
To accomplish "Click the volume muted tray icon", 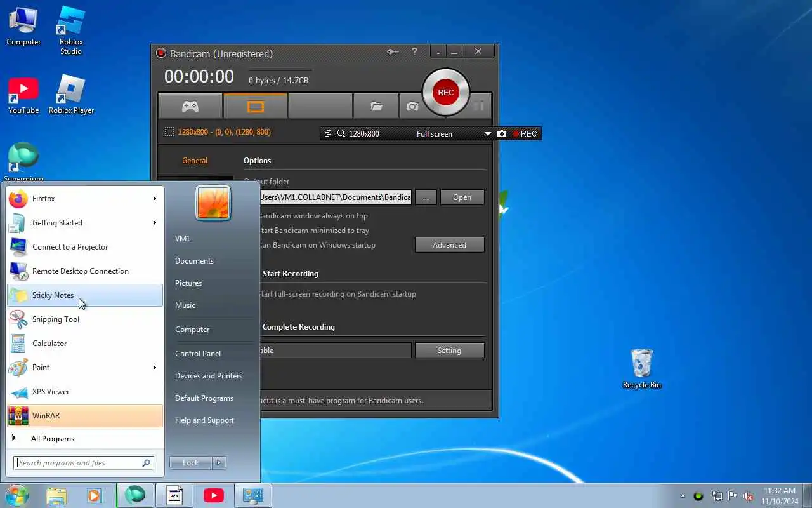I will click(x=749, y=496).
